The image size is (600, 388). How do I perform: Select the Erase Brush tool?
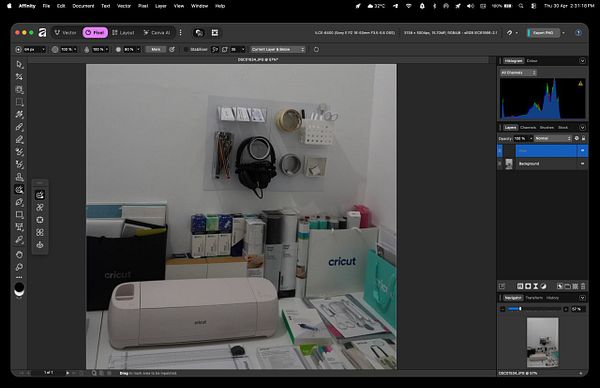tap(19, 140)
